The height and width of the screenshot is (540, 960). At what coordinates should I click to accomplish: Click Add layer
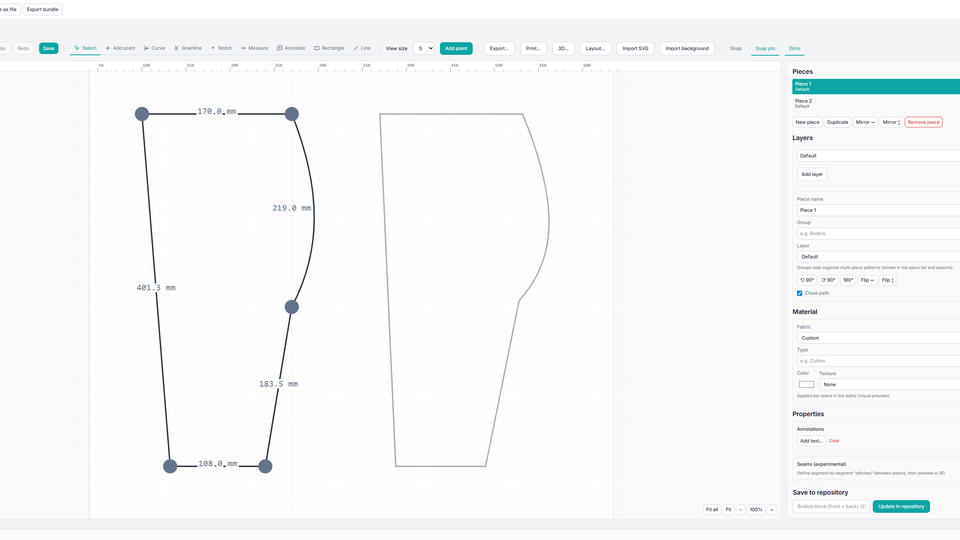click(812, 174)
